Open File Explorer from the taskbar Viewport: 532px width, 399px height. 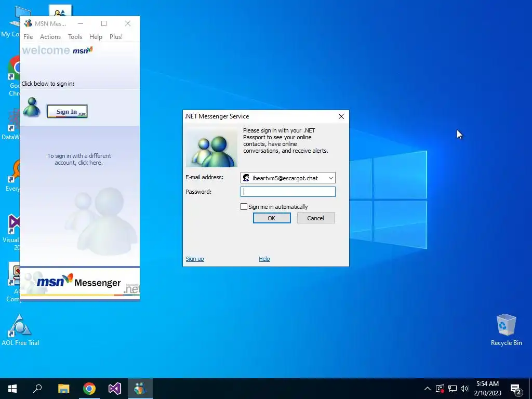click(63, 389)
